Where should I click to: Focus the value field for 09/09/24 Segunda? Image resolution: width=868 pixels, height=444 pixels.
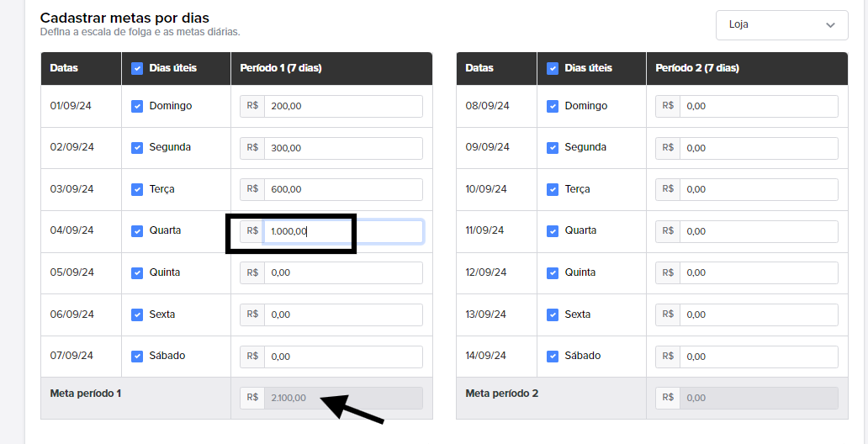coord(759,148)
